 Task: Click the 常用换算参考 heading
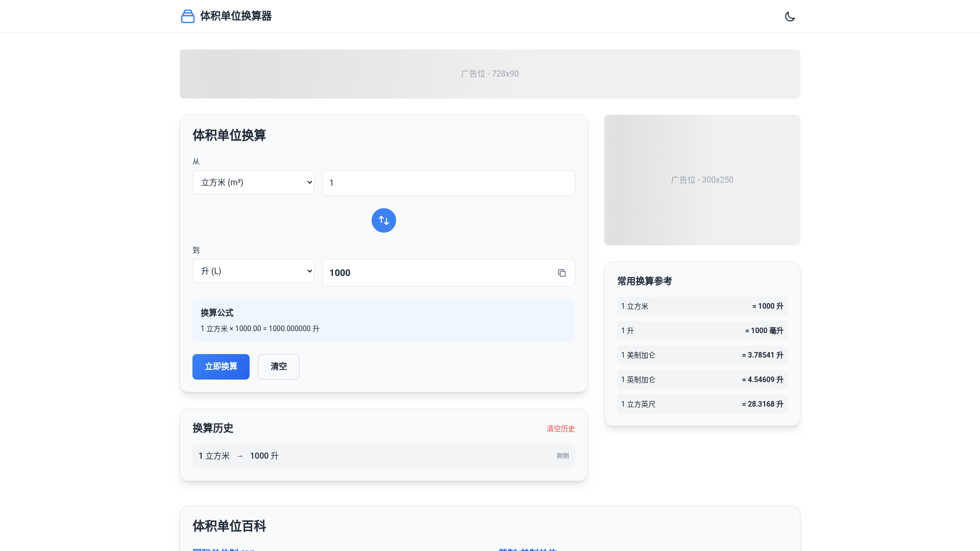coord(645,281)
